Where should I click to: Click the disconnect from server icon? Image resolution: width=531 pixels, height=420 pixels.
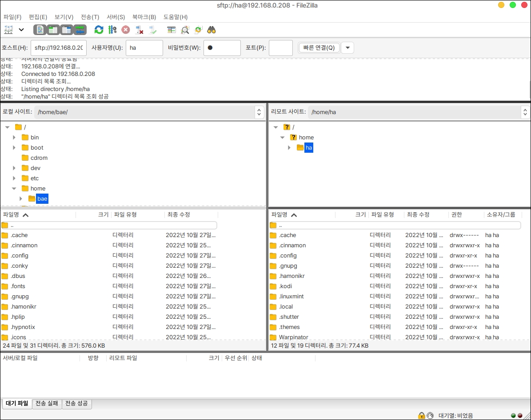(139, 30)
